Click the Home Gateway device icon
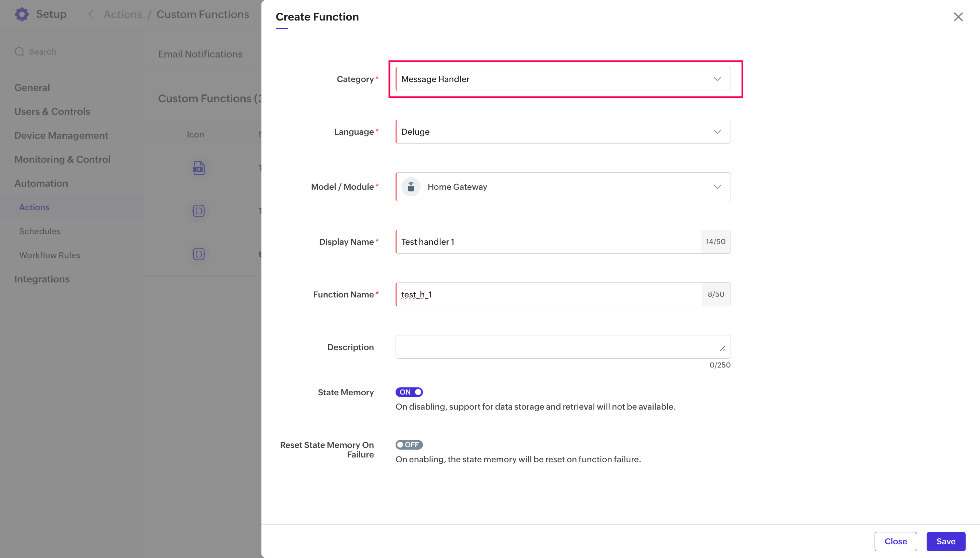980x558 pixels. pos(411,187)
